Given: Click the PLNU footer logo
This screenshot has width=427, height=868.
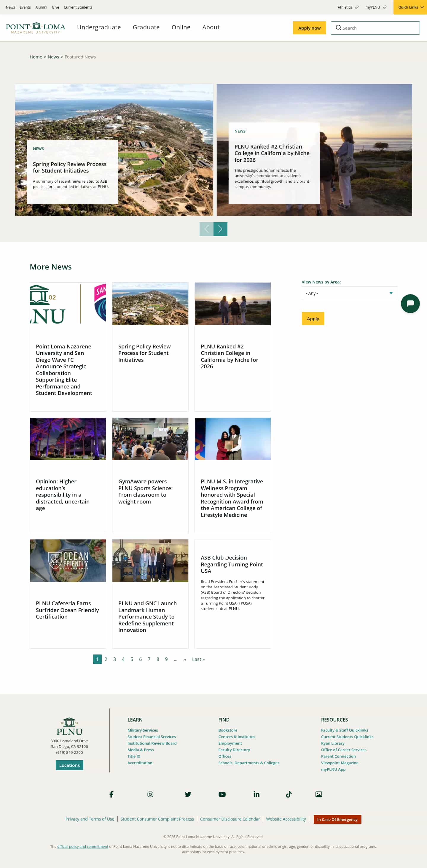Looking at the screenshot, I should click(69, 726).
